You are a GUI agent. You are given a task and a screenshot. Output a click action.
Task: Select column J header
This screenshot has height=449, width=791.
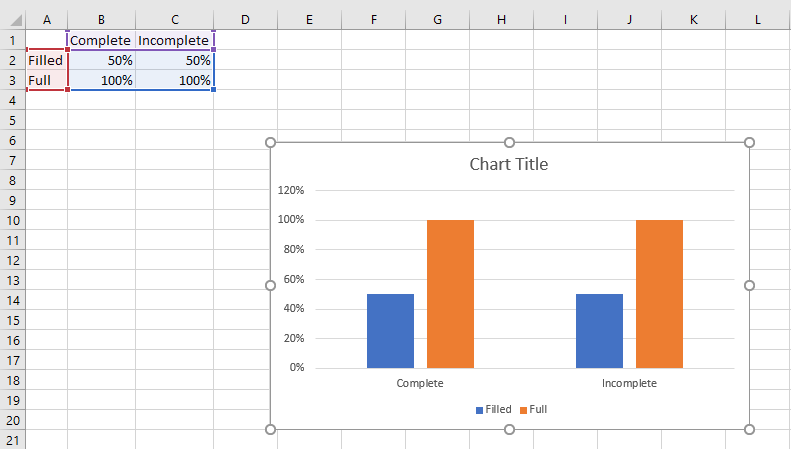[x=630, y=20]
